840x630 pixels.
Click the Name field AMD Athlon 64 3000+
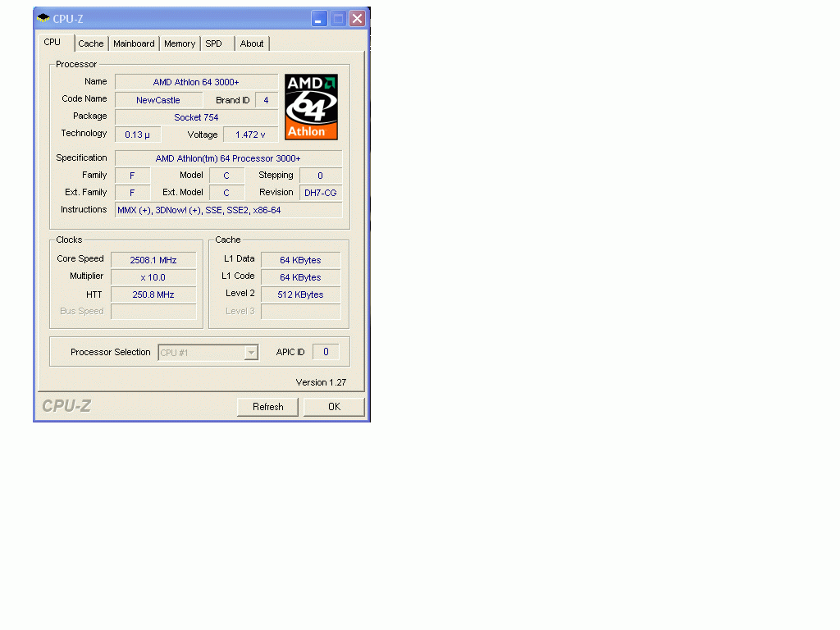(196, 82)
